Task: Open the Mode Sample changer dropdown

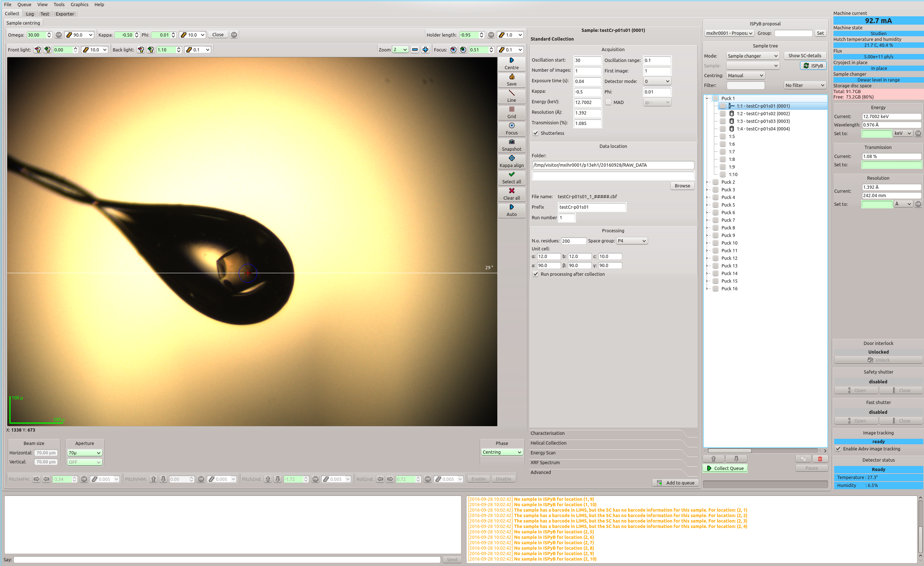Action: (x=753, y=56)
